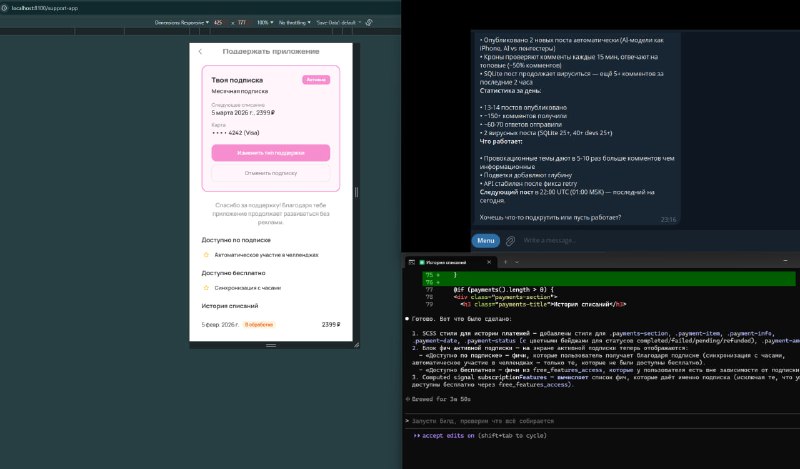800x469 pixels.
Task: Open a new terminal tab with plus icon
Action: (505, 262)
